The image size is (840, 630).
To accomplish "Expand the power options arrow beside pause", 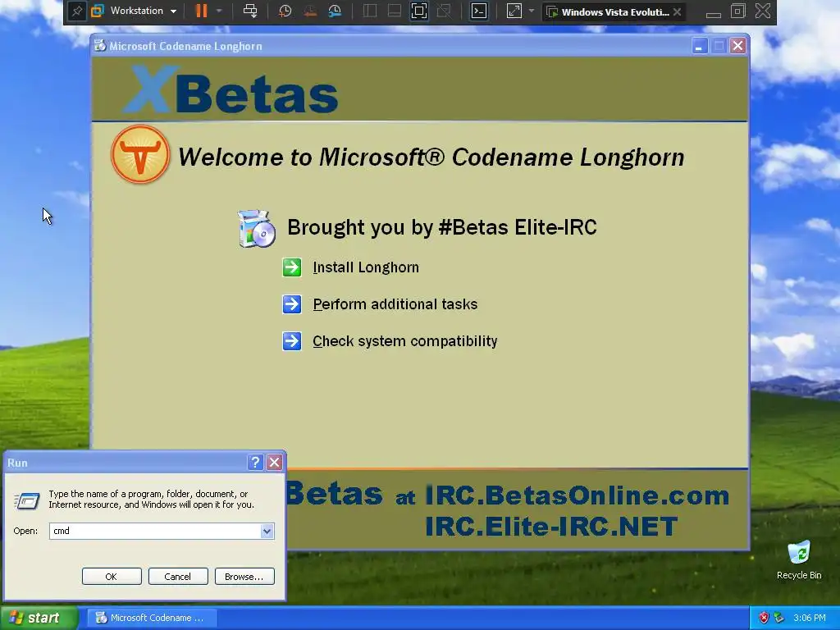I will 219,11.
